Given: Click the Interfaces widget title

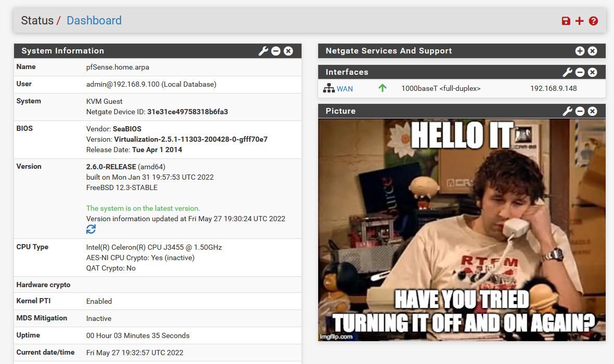Looking at the screenshot, I should click(347, 72).
